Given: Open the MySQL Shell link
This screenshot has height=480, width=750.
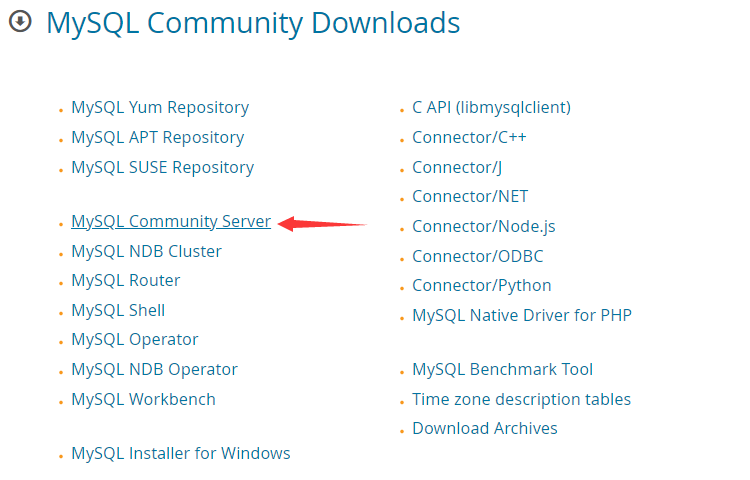Looking at the screenshot, I should coord(118,311).
